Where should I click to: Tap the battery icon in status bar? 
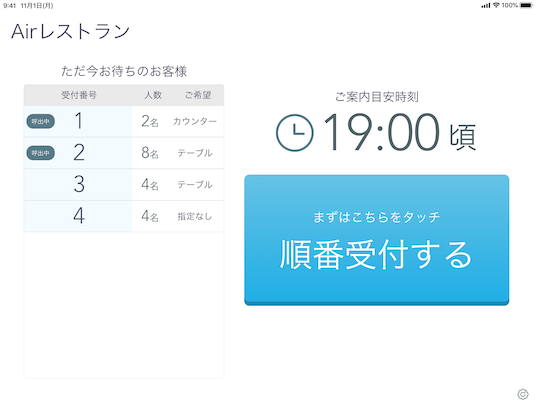[526, 5]
